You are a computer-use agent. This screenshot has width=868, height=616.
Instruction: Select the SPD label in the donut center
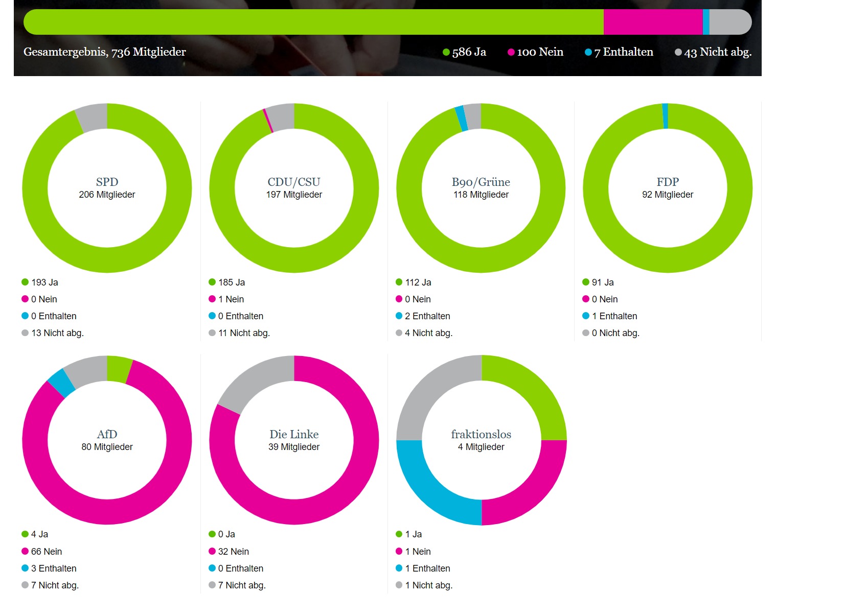coord(107,182)
